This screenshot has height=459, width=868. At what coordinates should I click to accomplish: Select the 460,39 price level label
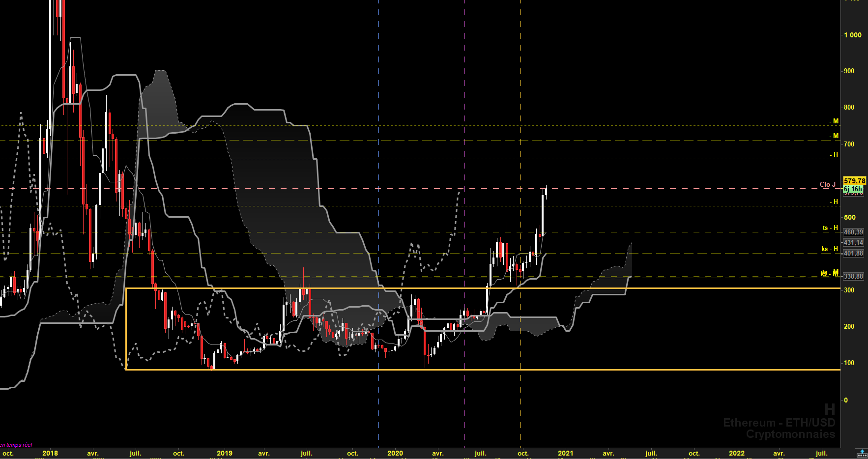click(x=854, y=232)
